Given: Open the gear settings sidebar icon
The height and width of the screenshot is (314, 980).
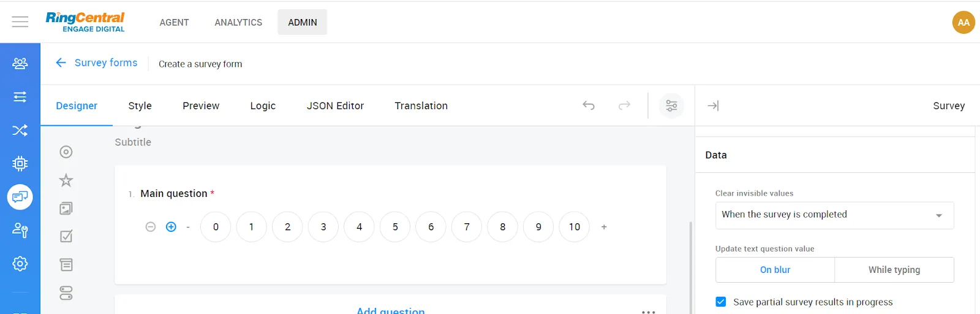Looking at the screenshot, I should pos(20,264).
